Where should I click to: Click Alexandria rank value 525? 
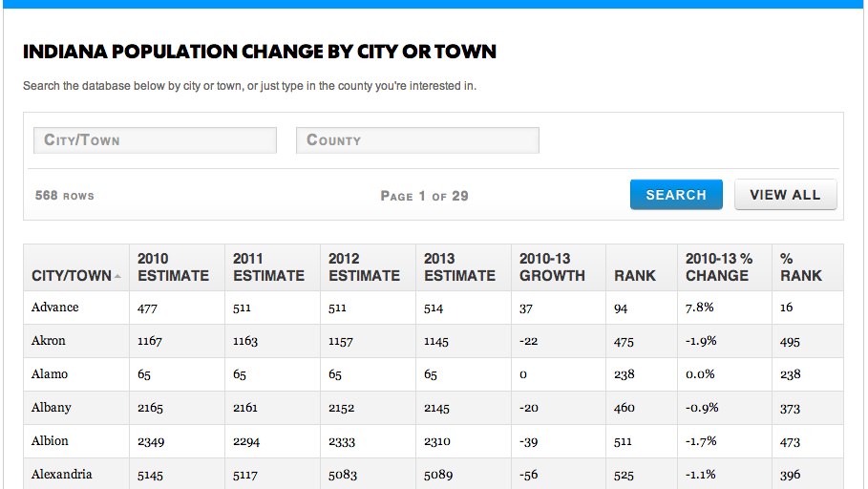click(624, 476)
